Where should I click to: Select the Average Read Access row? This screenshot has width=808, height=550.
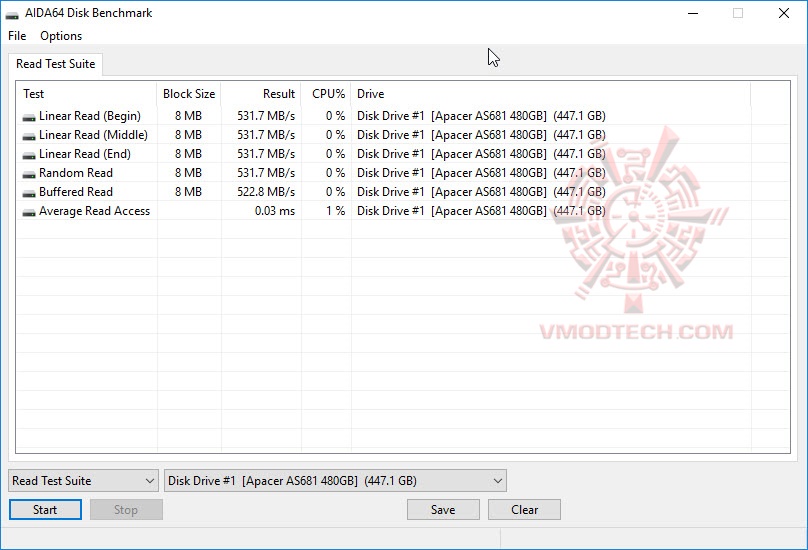403,211
